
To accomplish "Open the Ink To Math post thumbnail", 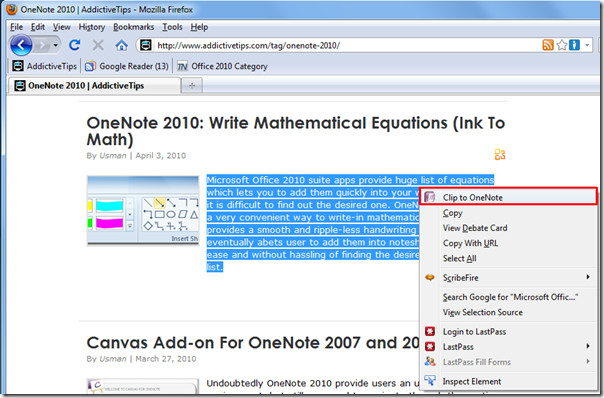I will (x=143, y=210).
